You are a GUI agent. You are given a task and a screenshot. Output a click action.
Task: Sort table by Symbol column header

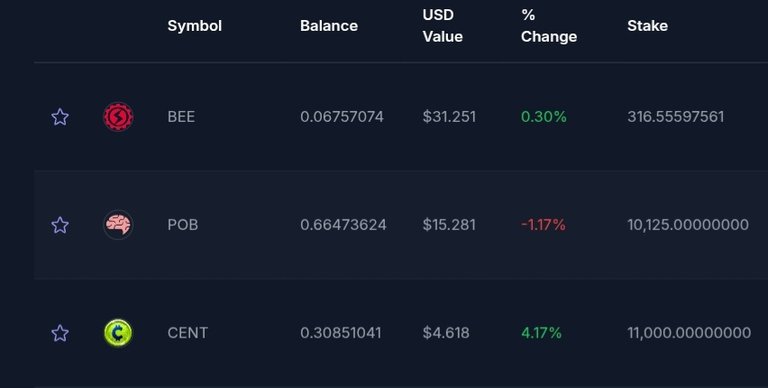tap(194, 25)
